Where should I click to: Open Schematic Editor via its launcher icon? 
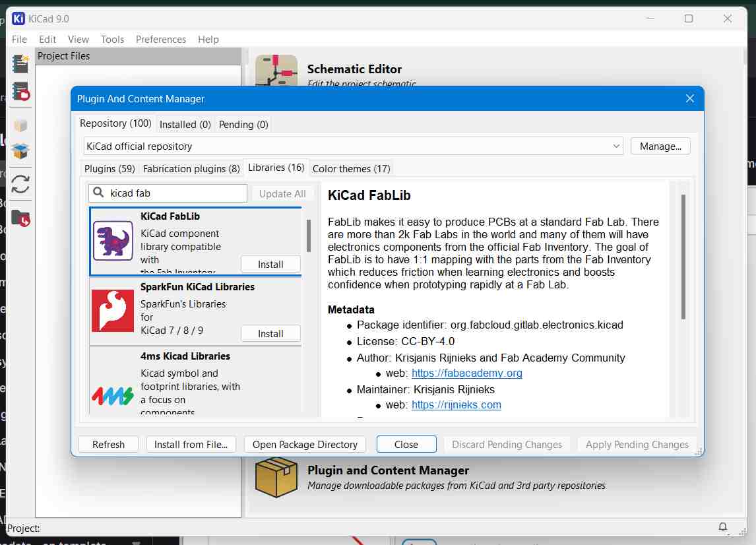[276, 71]
